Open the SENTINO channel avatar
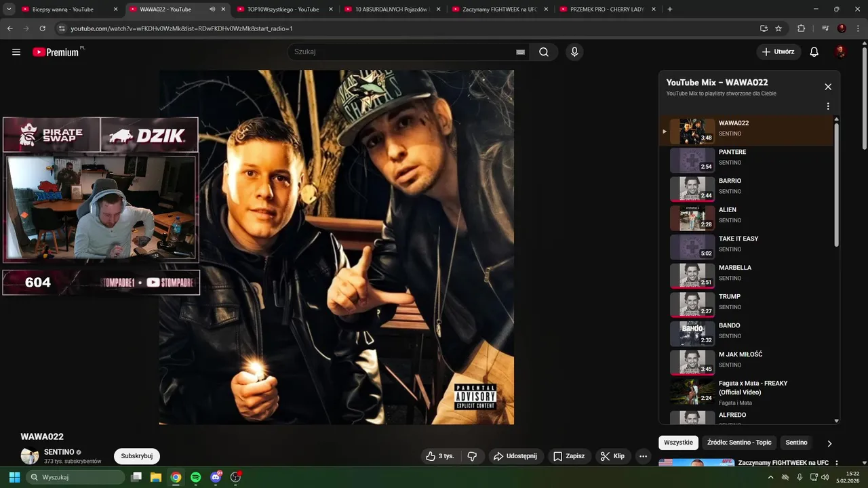 30,456
